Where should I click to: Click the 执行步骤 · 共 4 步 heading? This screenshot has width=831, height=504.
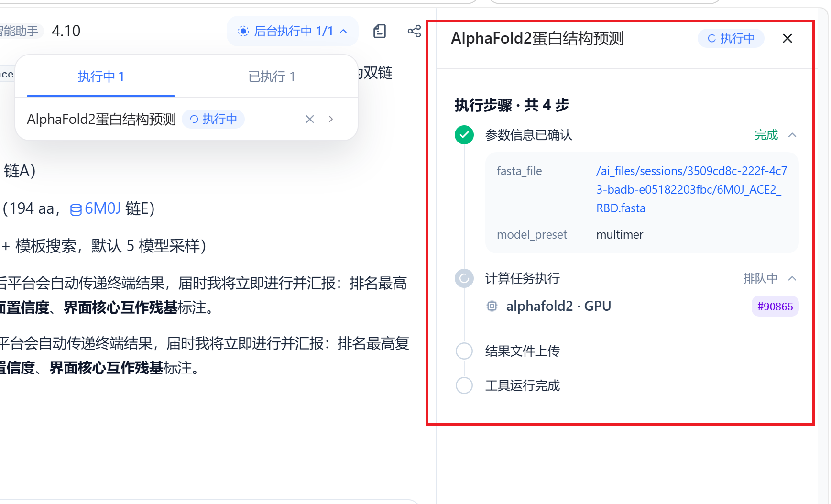512,105
